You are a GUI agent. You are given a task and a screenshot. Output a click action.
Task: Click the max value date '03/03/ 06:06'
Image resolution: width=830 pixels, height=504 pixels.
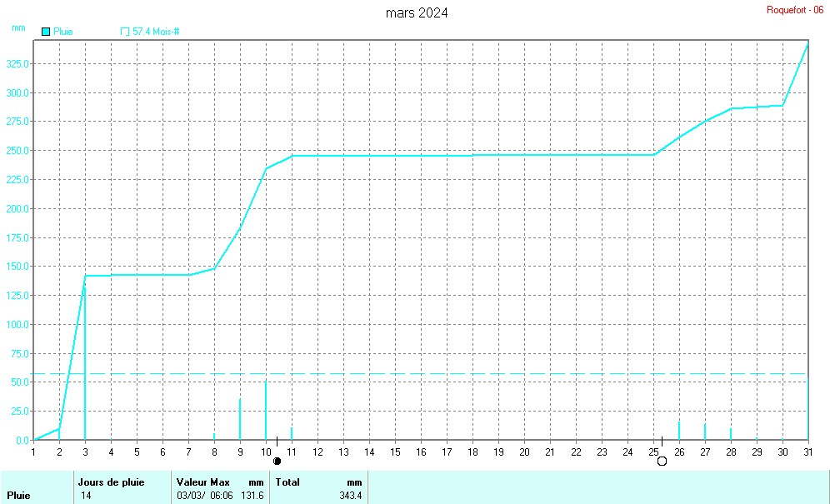[204, 496]
